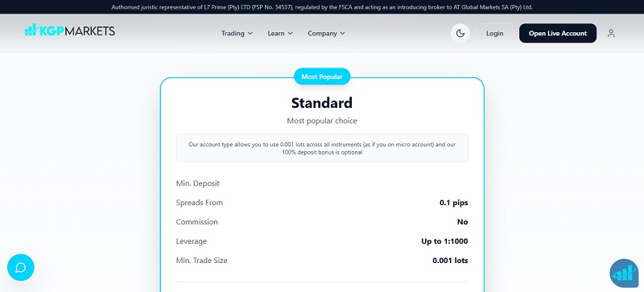This screenshot has height=292, width=644.
Task: Click the KGP Markets logo
Action: (x=70, y=31)
